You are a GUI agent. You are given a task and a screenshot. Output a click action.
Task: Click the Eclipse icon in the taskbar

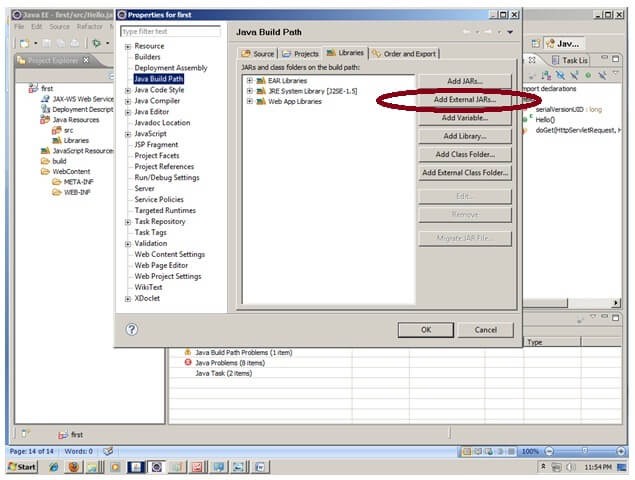click(x=157, y=467)
